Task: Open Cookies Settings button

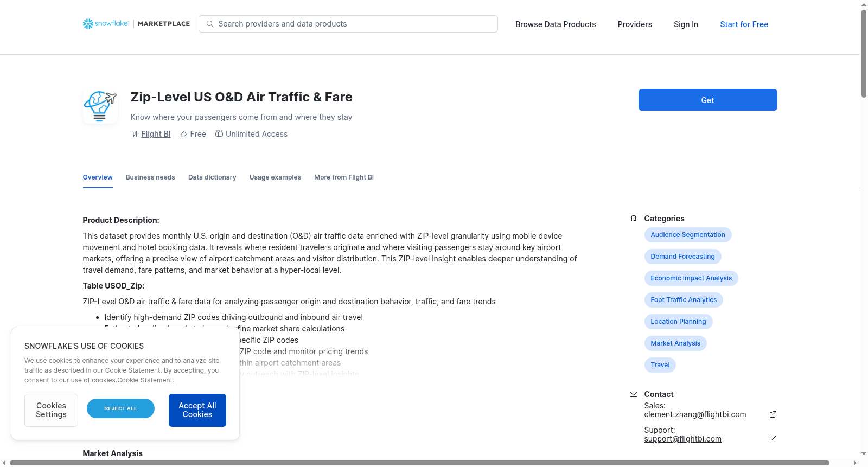Action: pyautogui.click(x=51, y=410)
